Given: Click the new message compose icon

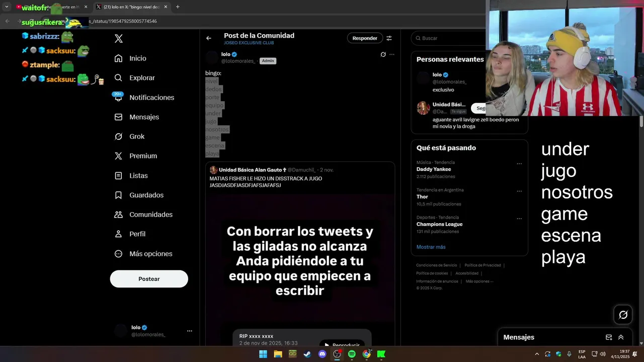Looking at the screenshot, I should coord(609,337).
